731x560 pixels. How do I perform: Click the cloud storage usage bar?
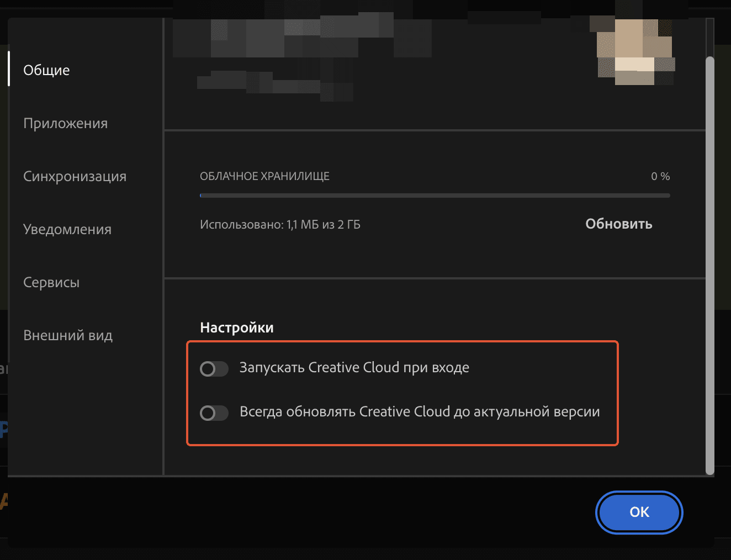435,196
